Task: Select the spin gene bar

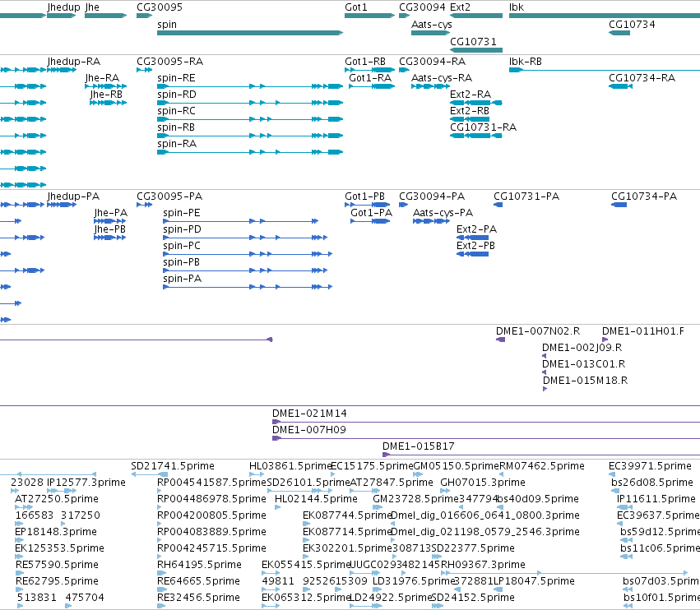Action: point(250,33)
